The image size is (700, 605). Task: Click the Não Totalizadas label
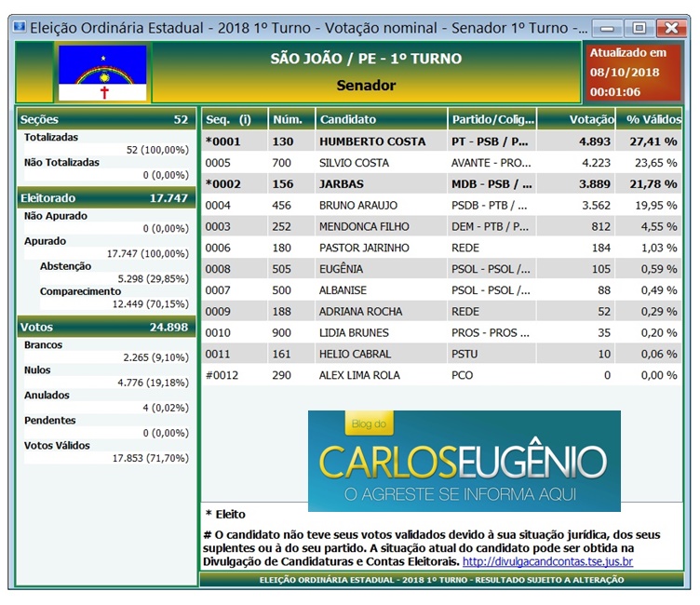[x=61, y=162]
